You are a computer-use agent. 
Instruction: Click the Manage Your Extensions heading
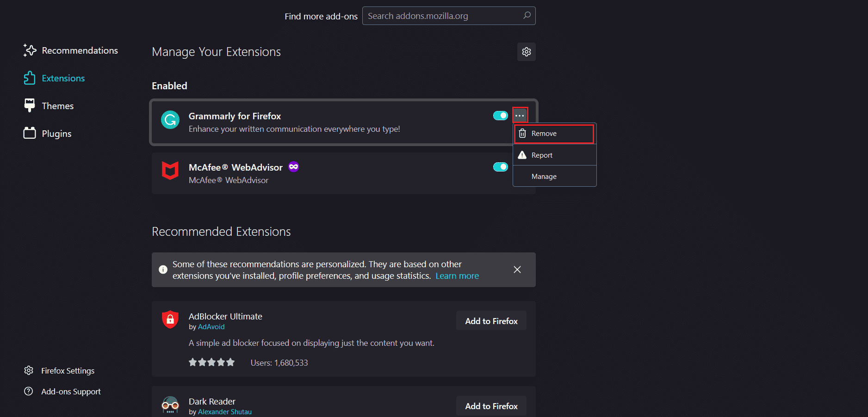pos(216,52)
